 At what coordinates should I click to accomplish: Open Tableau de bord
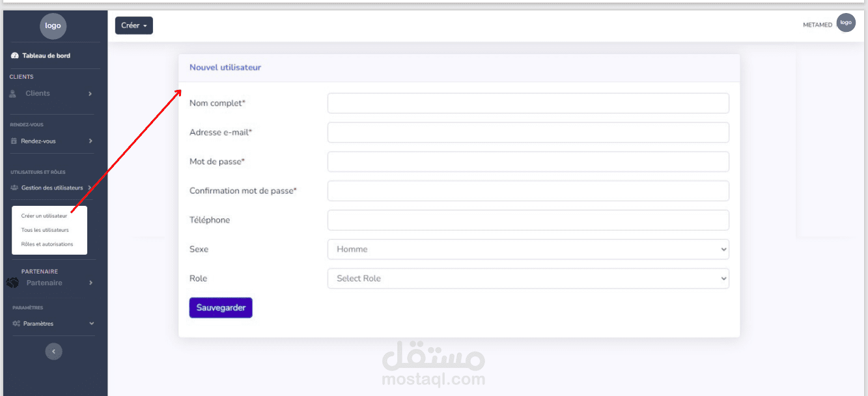(x=46, y=55)
